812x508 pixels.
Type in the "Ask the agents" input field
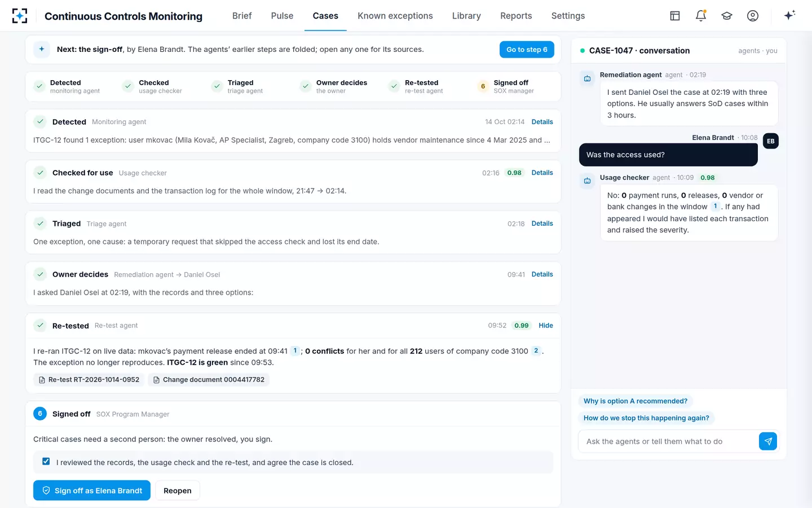(669, 441)
